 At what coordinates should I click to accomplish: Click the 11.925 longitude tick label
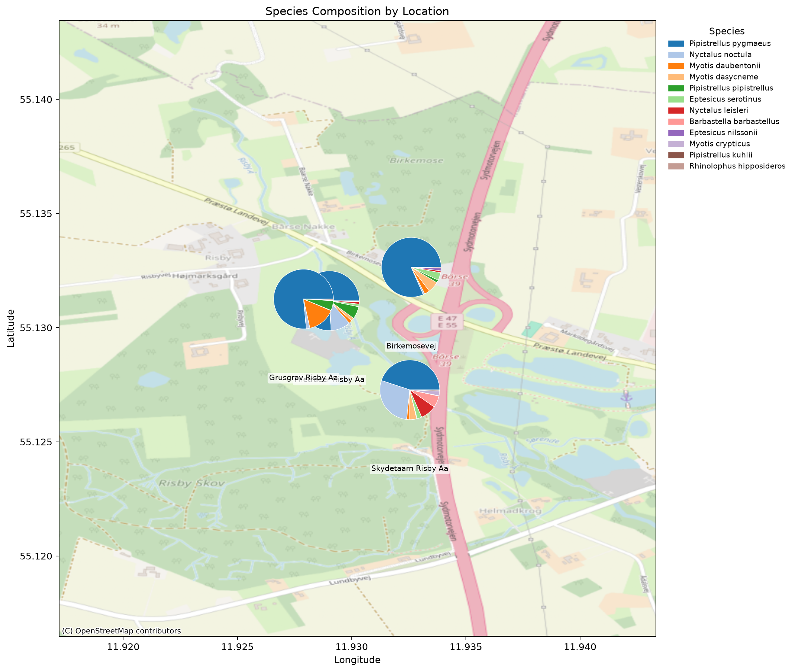pyautogui.click(x=238, y=646)
